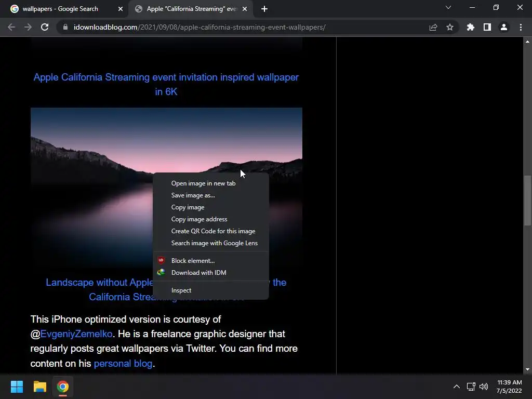Viewport: 532px width, 399px height.
Task: Click the scrollbar up arrow
Action: (527, 42)
